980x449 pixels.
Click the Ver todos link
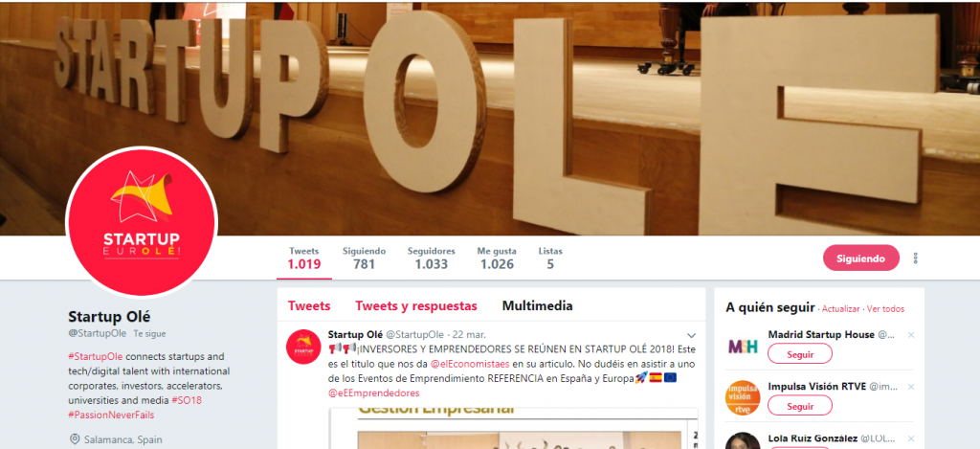[885, 309]
